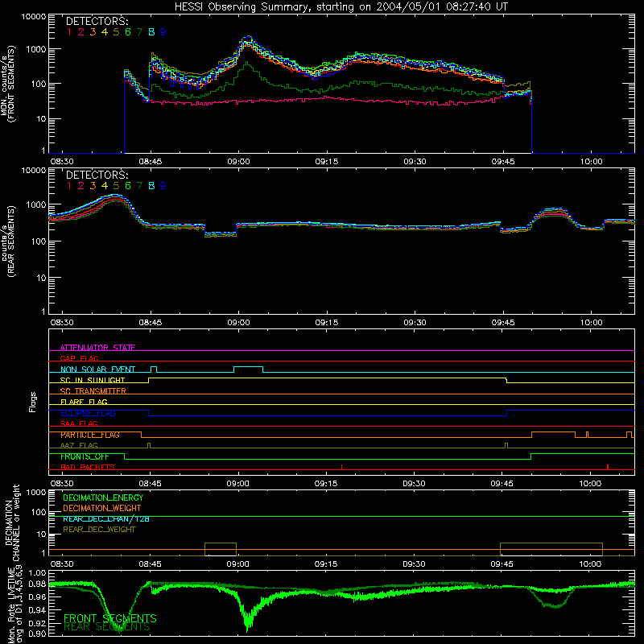The width and height of the screenshot is (644, 644).
Task: Click the counts/s (REAR SEGMENTS) axis title
Action: (7, 241)
